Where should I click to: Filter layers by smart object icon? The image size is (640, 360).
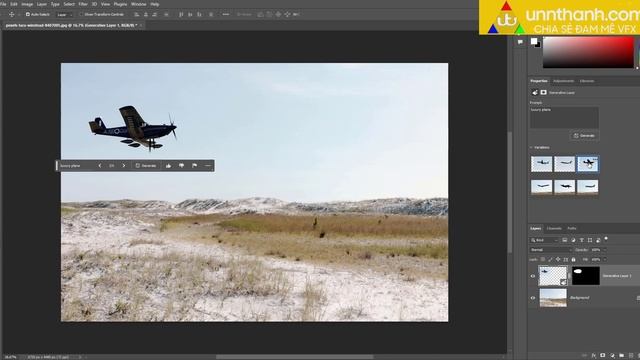(x=598, y=240)
